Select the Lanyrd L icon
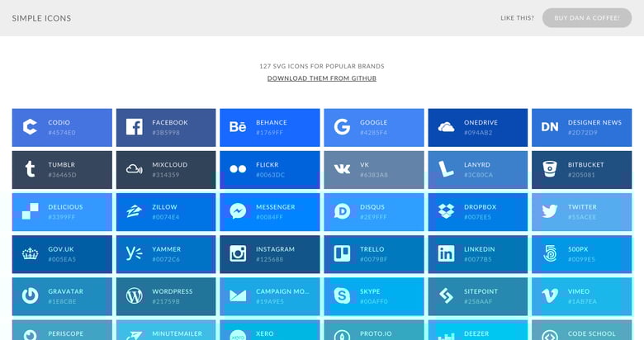This screenshot has height=340, width=644. tap(446, 169)
